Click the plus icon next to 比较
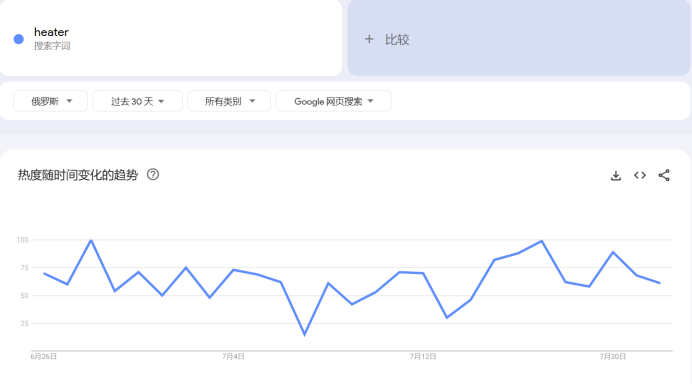The height and width of the screenshot is (384, 692). click(x=369, y=39)
